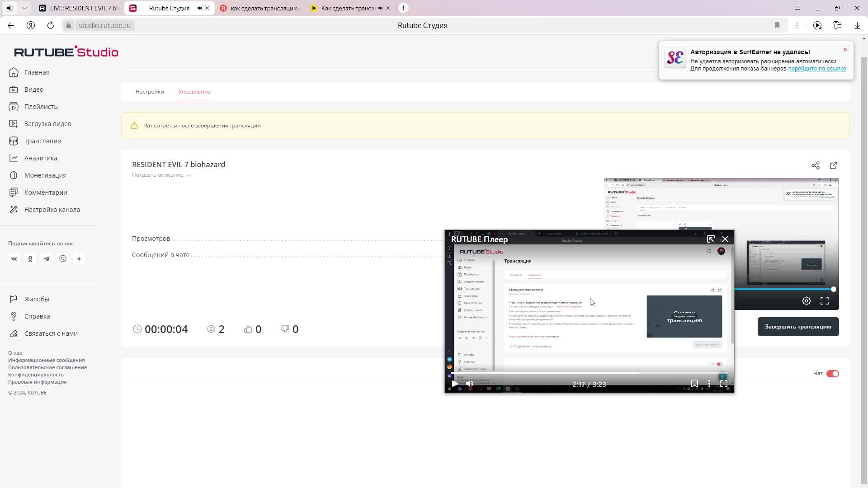Image resolution: width=868 pixels, height=488 pixels.
Task: Open the browser tab list dropdown
Action: point(24,8)
